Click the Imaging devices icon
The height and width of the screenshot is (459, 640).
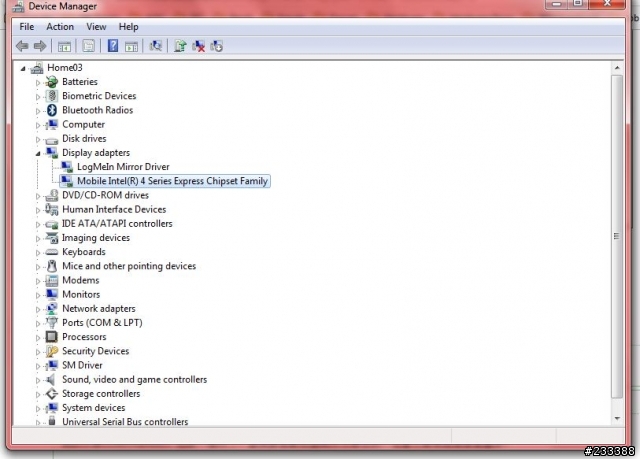pyautogui.click(x=52, y=238)
